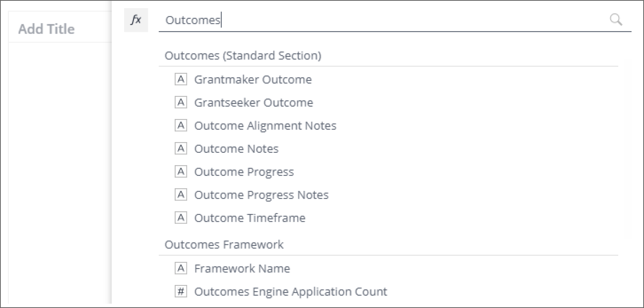Click the text-type icon beside Outcome Notes

181,148
